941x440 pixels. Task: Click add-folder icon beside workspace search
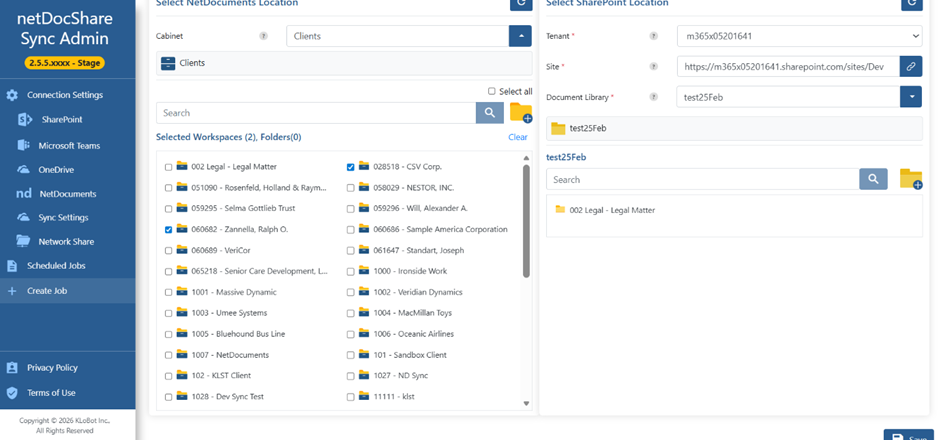pyautogui.click(x=520, y=113)
